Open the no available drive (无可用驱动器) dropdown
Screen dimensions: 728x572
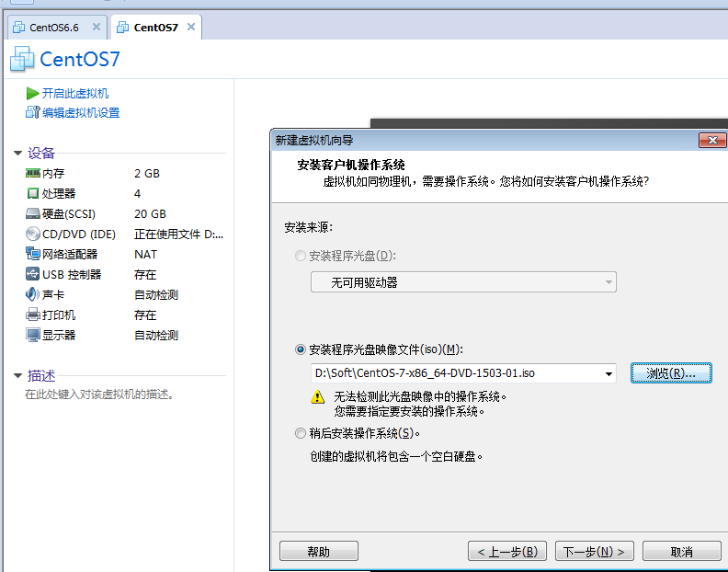click(x=463, y=282)
